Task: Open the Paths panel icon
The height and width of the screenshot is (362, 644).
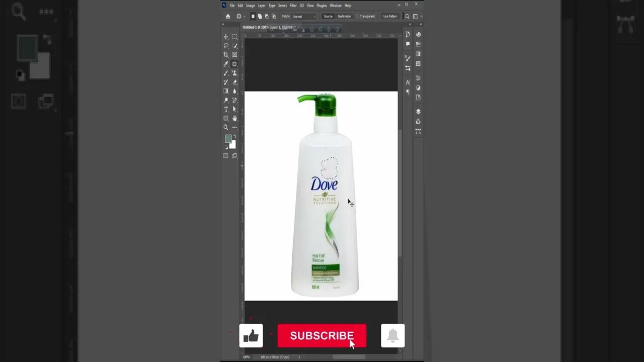Action: click(418, 131)
